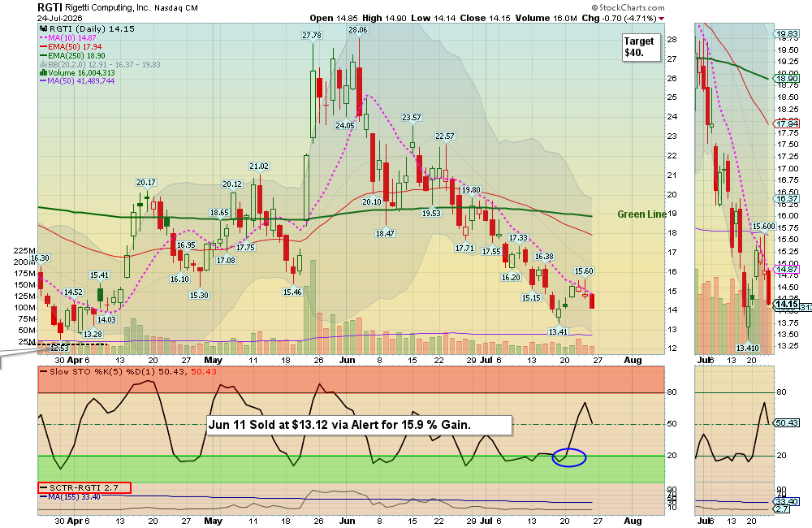Click the 17.75 price label
Screen dimensions: 812x528
click(x=245, y=247)
